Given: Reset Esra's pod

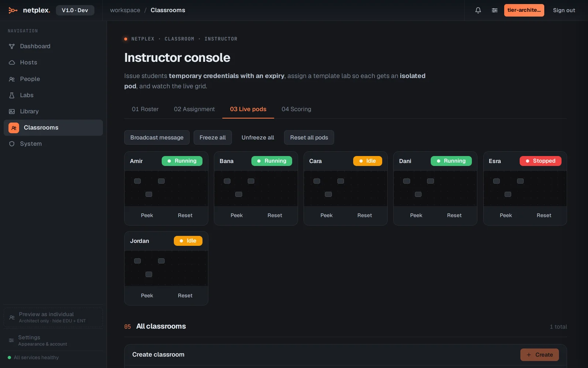Looking at the screenshot, I should pos(544,216).
